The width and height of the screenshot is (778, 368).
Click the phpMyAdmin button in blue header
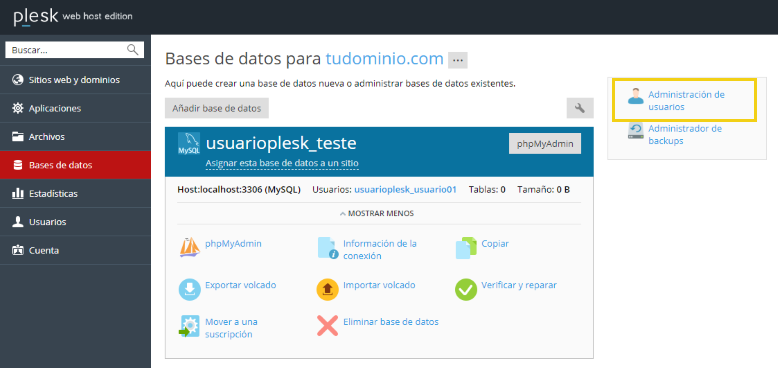[x=545, y=144]
